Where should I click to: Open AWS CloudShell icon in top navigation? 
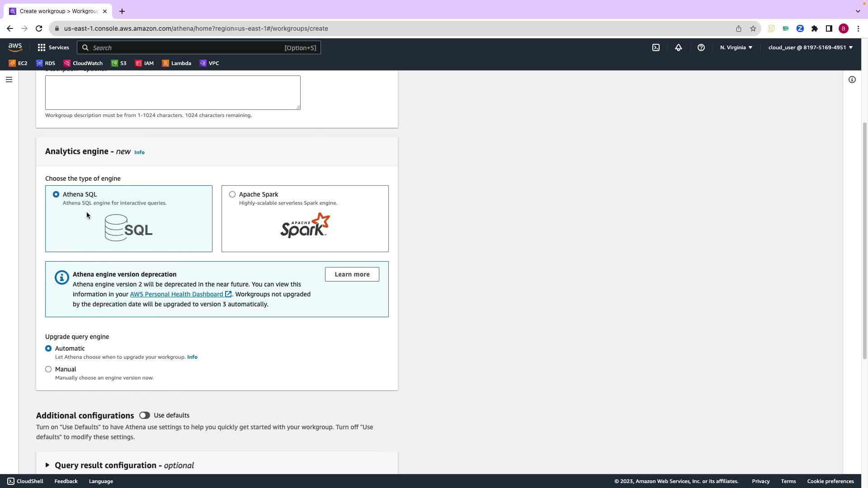point(656,47)
